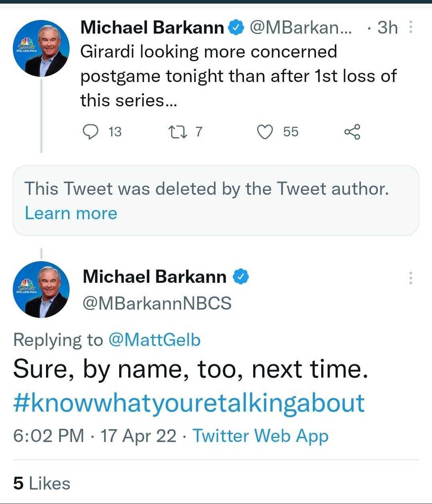Open Learn more about deleted tweet
Viewport: 432px width, 504px height.
(x=71, y=213)
